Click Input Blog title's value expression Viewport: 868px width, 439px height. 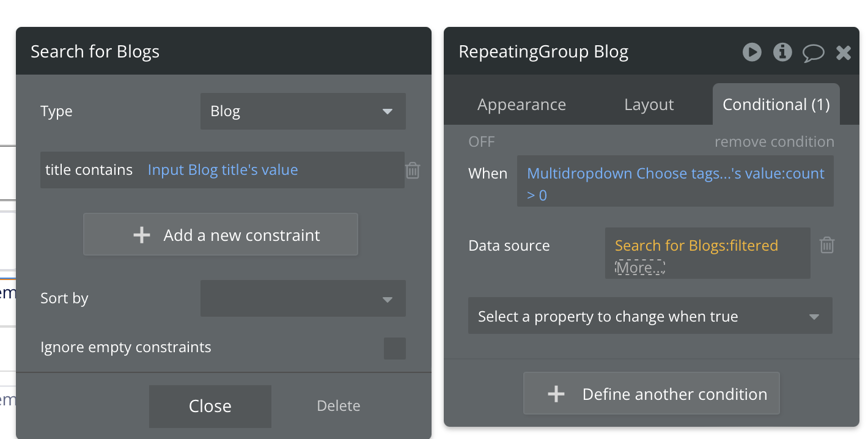point(223,170)
